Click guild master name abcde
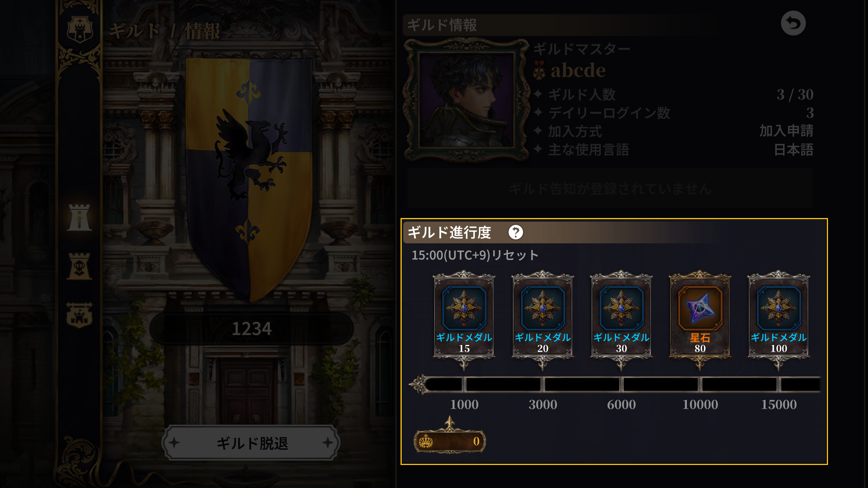Screen dimensions: 868x488 (578, 70)
